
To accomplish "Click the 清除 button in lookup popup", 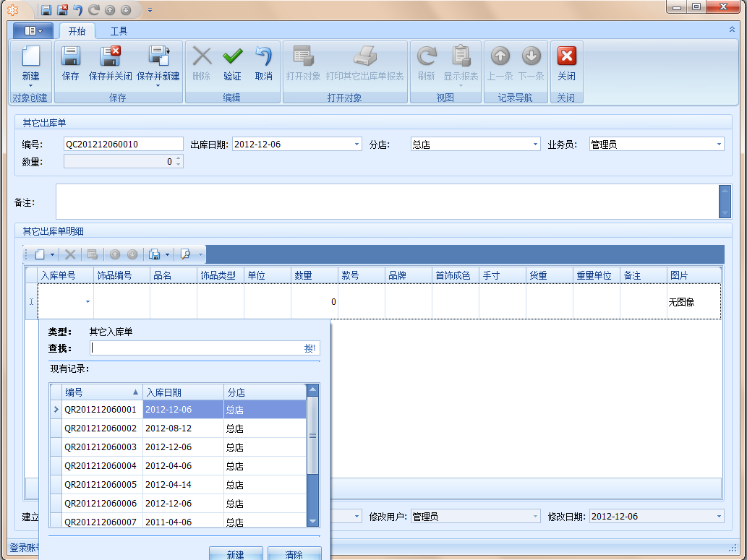I will click(x=294, y=554).
